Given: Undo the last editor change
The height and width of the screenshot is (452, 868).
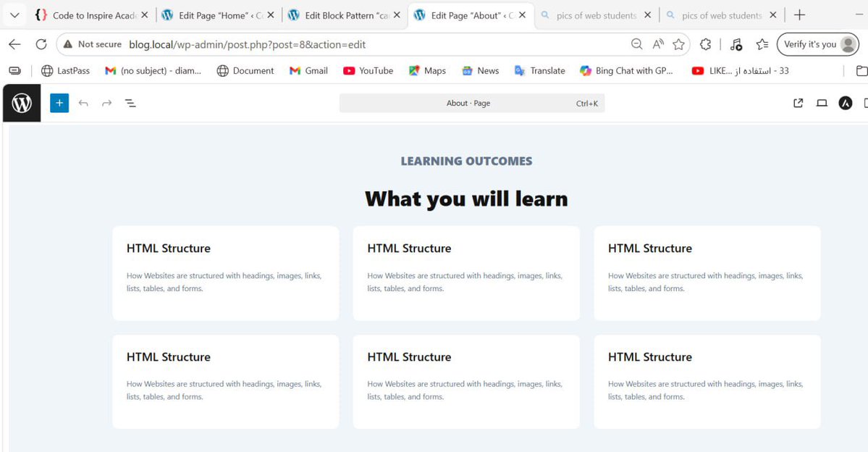Looking at the screenshot, I should coord(83,103).
